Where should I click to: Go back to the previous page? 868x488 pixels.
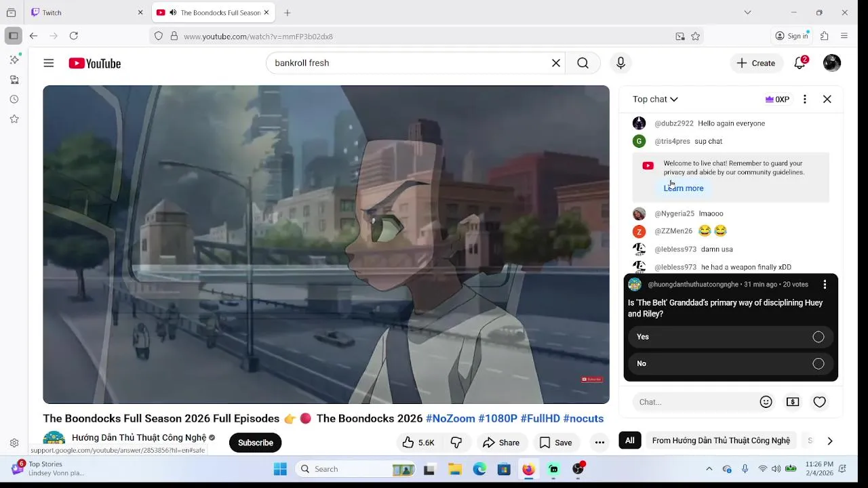pos(33,36)
